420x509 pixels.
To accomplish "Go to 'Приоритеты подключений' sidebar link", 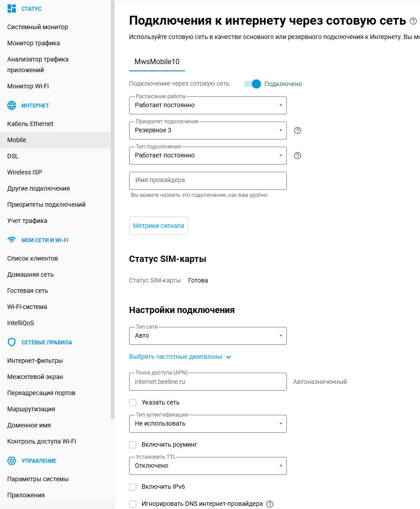I will [x=46, y=204].
